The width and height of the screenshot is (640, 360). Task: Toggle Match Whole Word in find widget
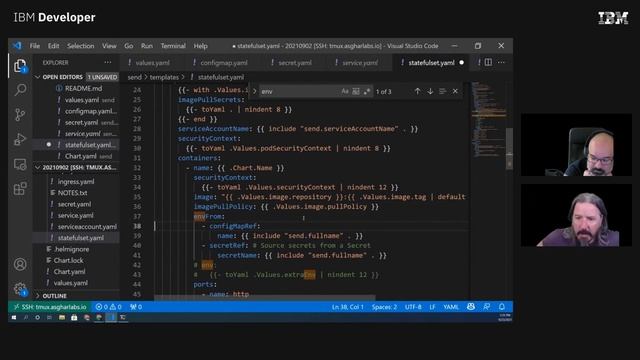[356, 91]
